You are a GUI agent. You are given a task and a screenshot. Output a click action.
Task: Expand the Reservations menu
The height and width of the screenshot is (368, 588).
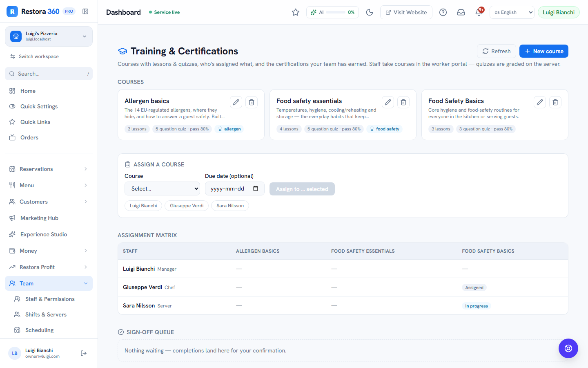pyautogui.click(x=49, y=169)
